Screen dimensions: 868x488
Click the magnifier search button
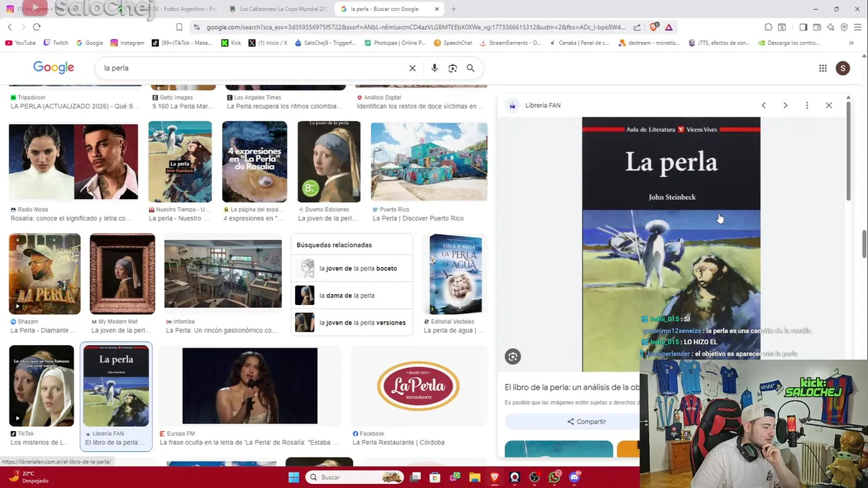471,68
